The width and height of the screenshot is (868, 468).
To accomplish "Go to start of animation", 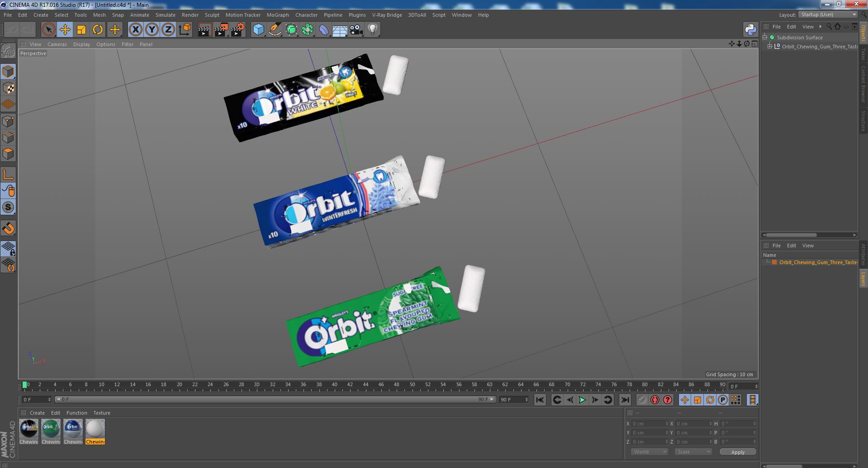I will 540,400.
